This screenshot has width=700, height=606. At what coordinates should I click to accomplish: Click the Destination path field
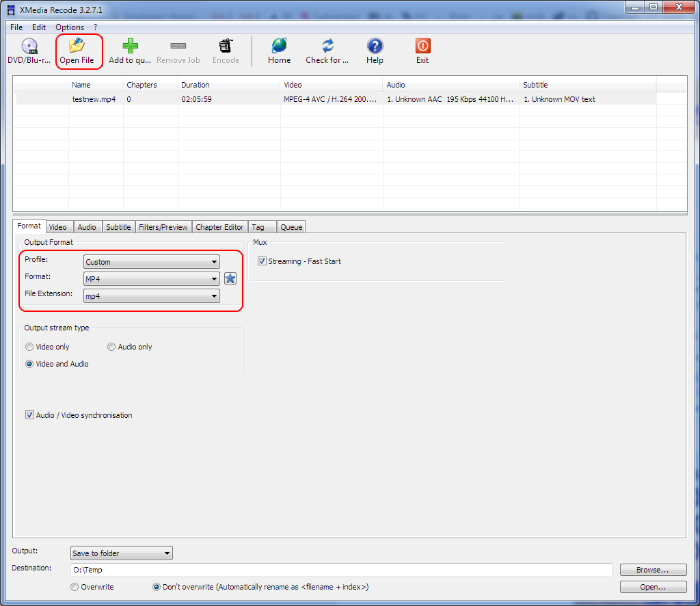click(341, 570)
